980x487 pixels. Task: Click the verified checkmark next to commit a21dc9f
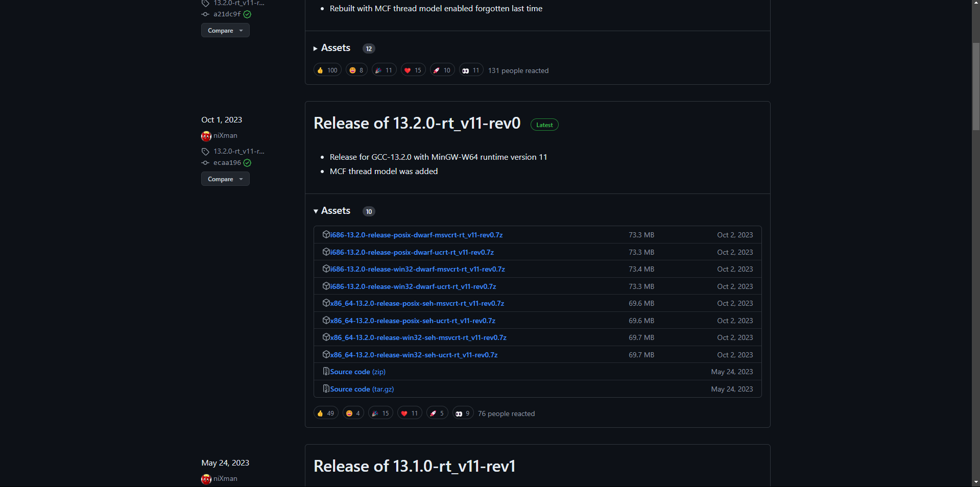(x=247, y=14)
